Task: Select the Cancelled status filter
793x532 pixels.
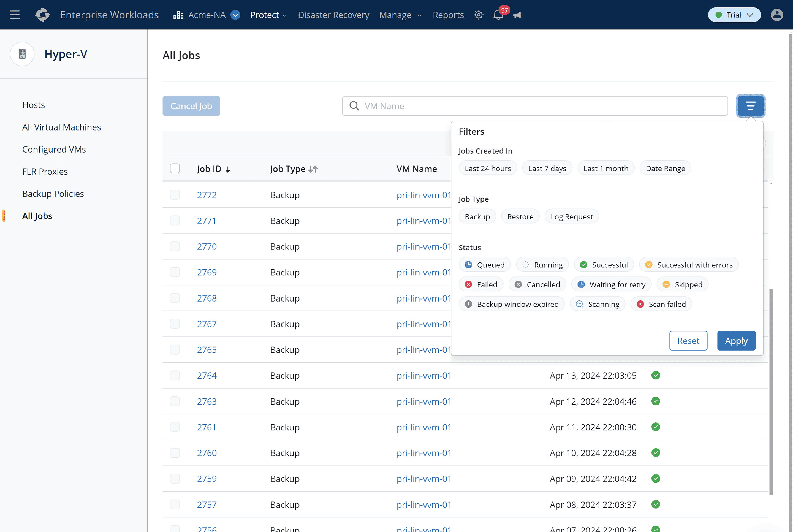Action: coord(537,284)
